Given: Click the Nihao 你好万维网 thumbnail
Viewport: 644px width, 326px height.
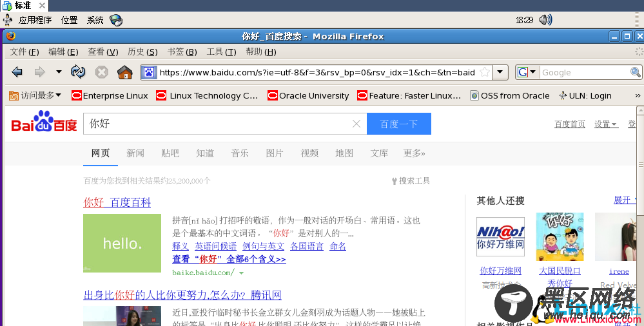Looking at the screenshot, I should [500, 237].
